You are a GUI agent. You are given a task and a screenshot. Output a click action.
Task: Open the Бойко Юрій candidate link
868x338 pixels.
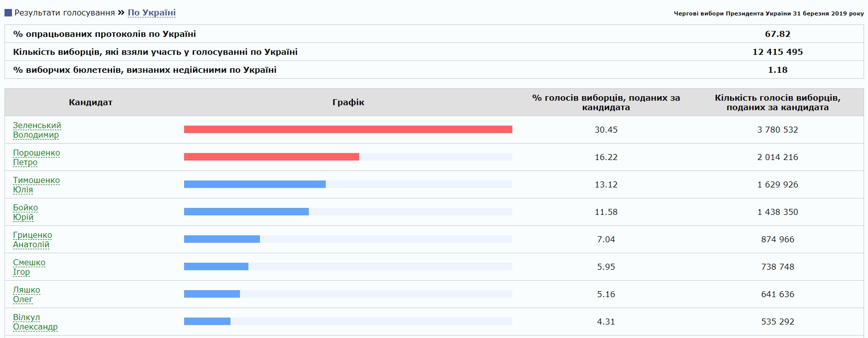point(25,212)
